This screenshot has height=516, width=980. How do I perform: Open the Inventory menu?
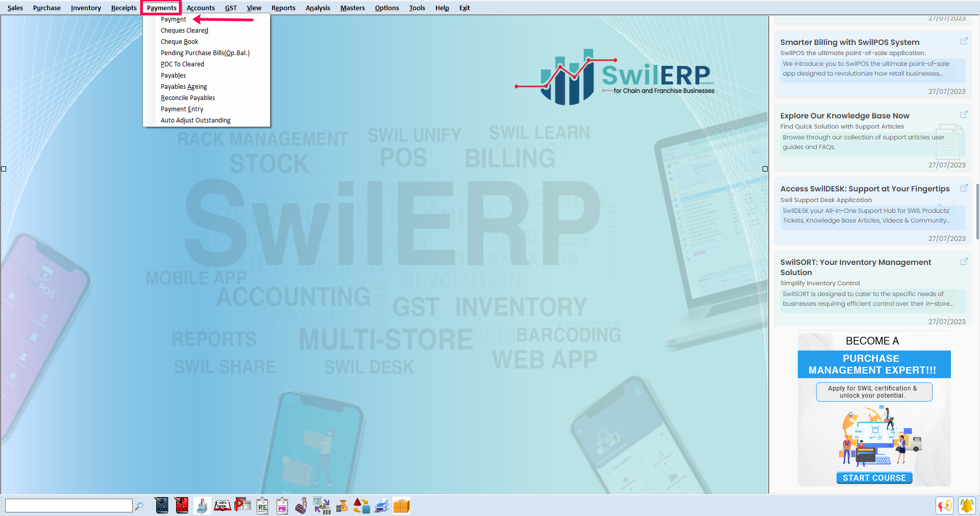tap(86, 8)
